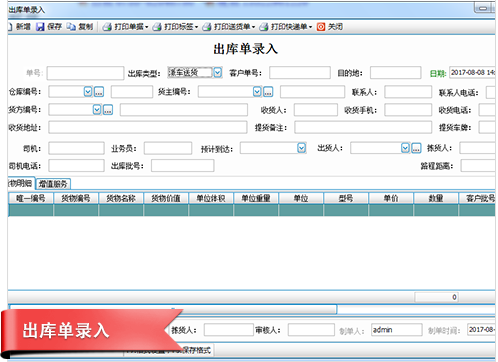The height and width of the screenshot is (362, 498).
Task: Focus the 目的地 input field
Action: tap(395, 73)
